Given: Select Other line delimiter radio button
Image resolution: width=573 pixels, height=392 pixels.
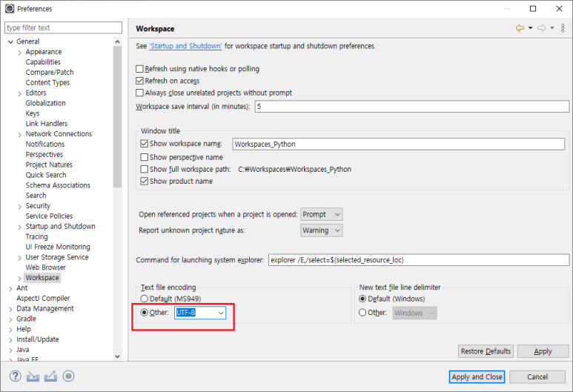Looking at the screenshot, I should [x=362, y=313].
